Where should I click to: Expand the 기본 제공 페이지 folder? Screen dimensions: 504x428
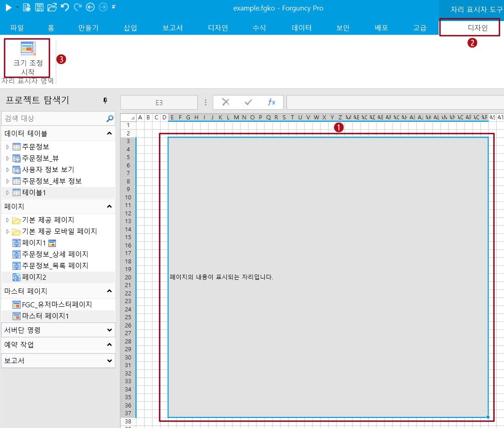click(x=7, y=220)
